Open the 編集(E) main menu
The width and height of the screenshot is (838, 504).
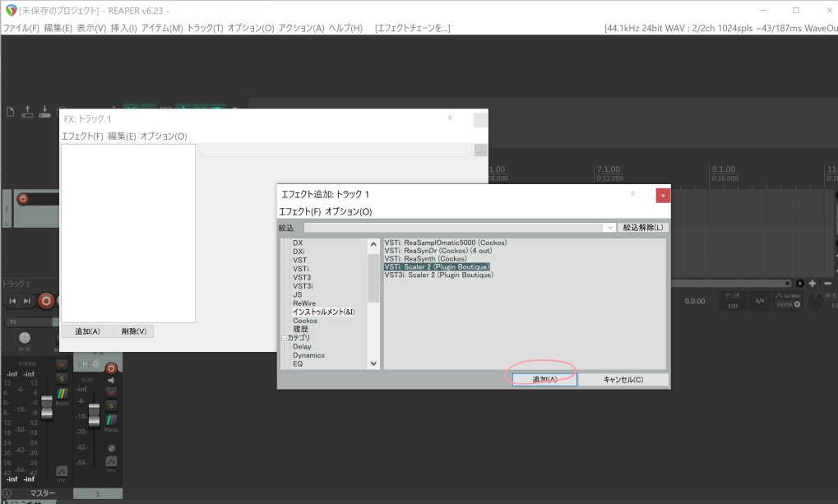tap(58, 28)
